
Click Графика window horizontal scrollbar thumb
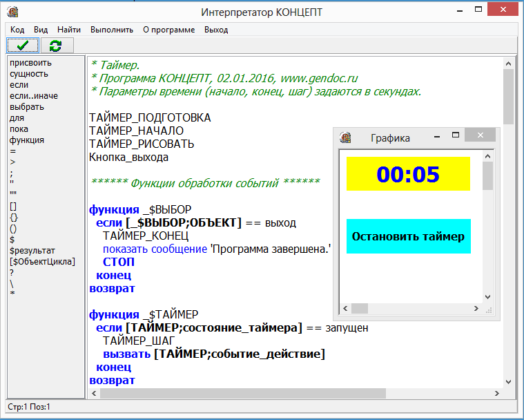pos(360,308)
